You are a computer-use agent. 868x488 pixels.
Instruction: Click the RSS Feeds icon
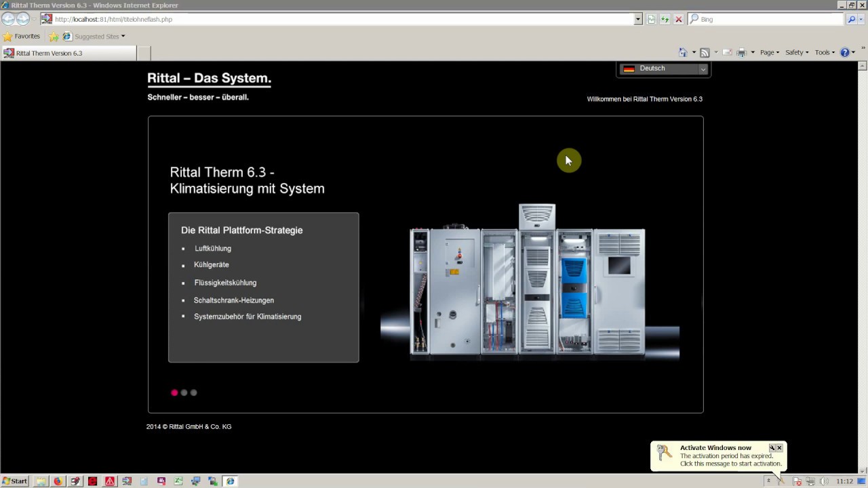705,52
